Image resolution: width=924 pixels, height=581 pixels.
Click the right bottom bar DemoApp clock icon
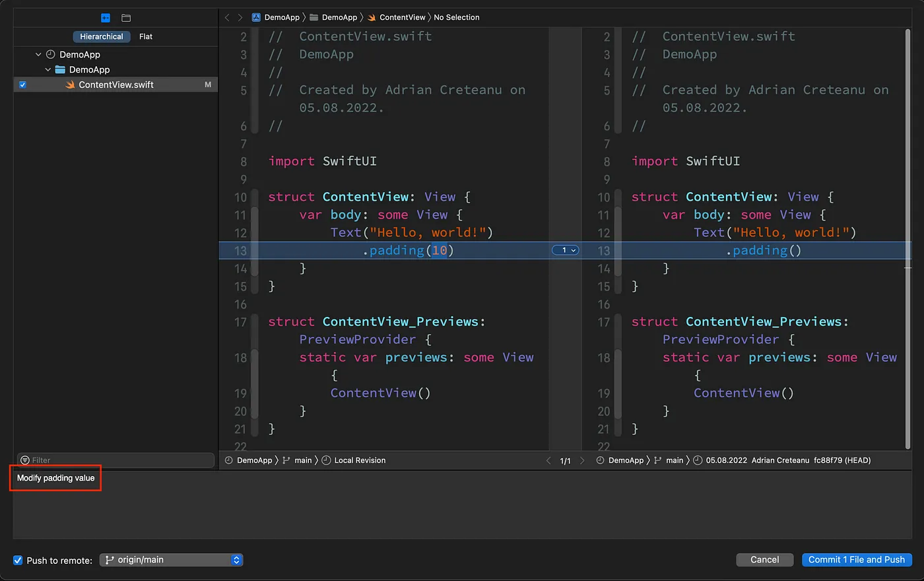[x=601, y=460]
